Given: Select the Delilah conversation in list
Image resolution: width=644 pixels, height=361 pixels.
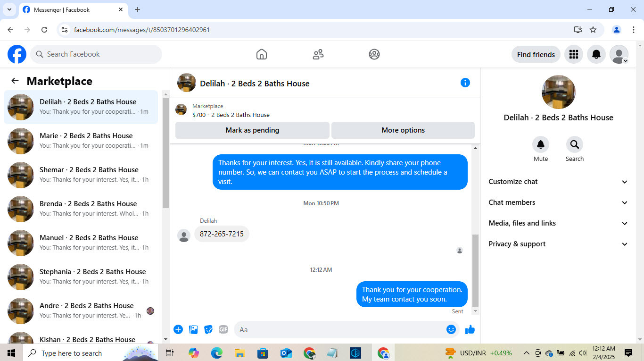Looking at the screenshot, I should 81,107.
